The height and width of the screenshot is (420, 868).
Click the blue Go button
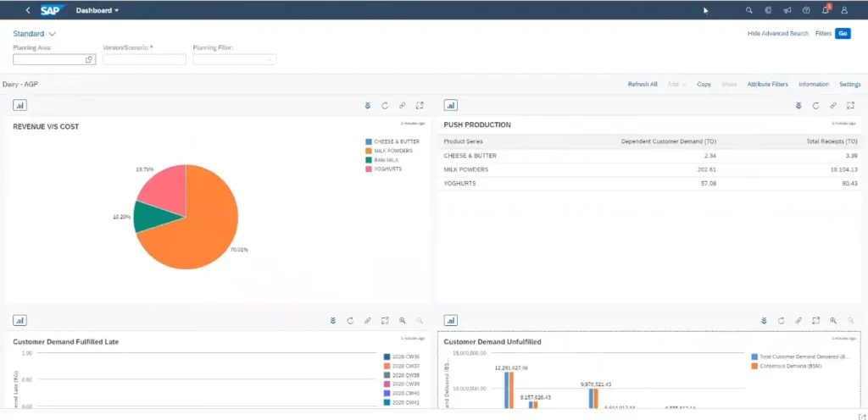(843, 34)
